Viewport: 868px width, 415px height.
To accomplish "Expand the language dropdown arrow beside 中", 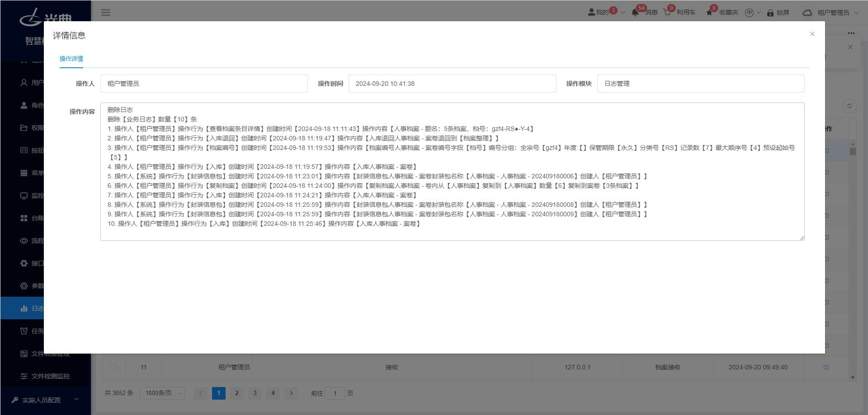I will pos(759,13).
